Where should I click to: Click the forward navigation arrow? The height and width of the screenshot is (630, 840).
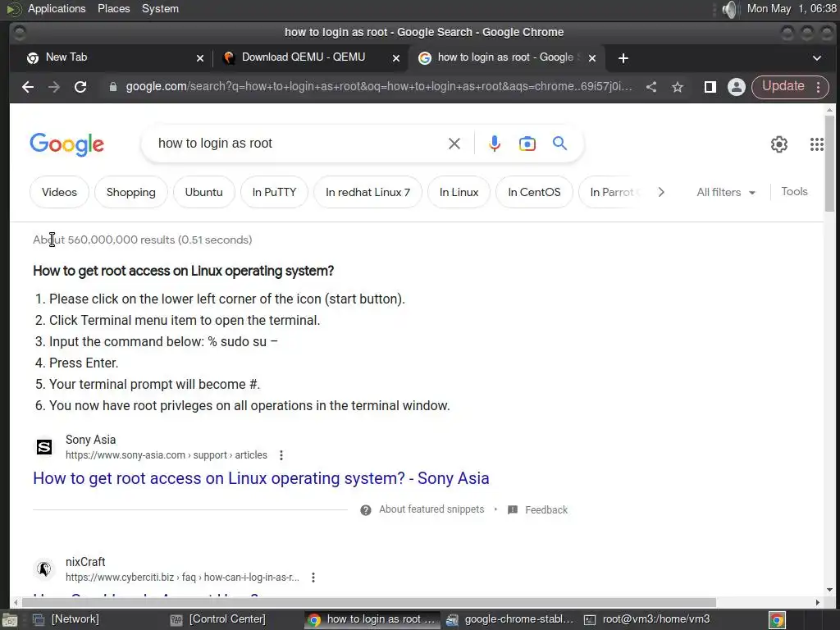click(53, 87)
